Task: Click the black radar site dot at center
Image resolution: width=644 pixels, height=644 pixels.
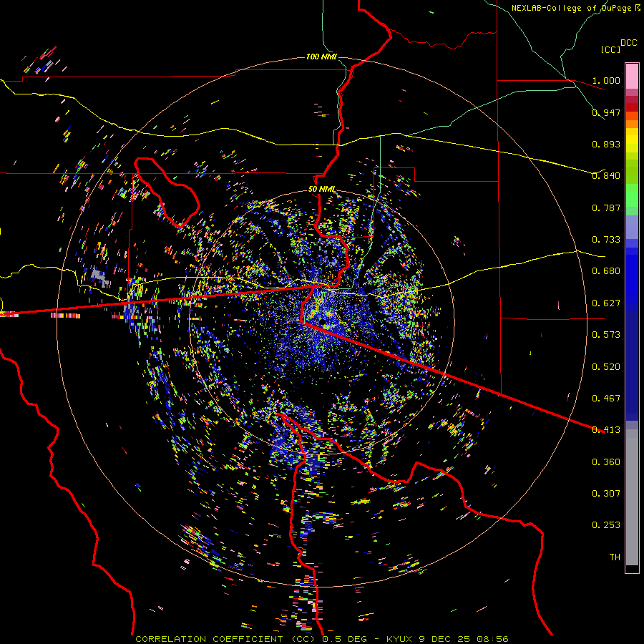Action: click(323, 321)
